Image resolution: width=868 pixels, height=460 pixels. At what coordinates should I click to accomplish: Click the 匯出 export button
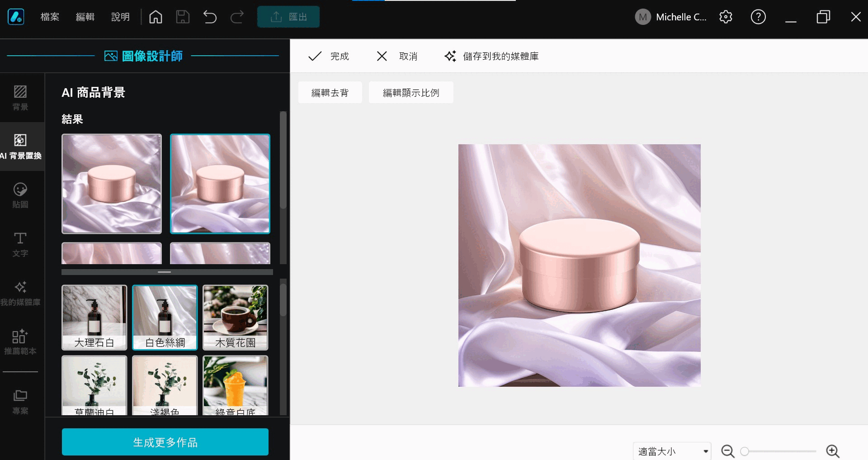pos(288,16)
